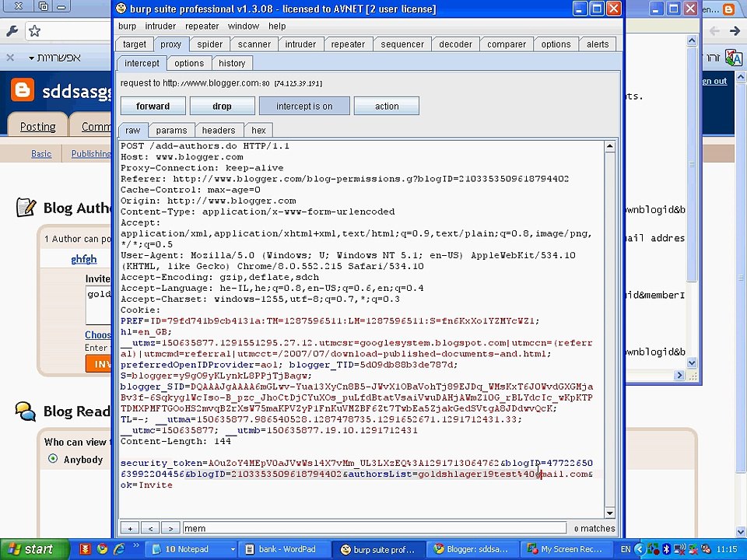This screenshot has height=560, width=747.
Task: Switch to the spider tab
Action: click(209, 44)
